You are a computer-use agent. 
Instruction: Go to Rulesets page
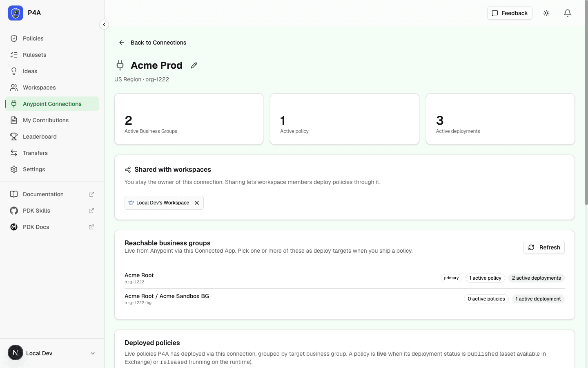coord(52,55)
